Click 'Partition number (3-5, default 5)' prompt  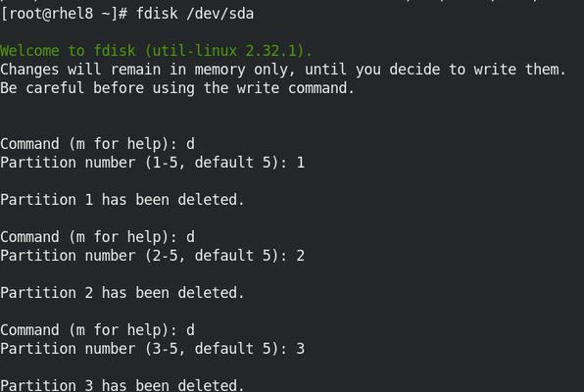pyautogui.click(x=144, y=349)
